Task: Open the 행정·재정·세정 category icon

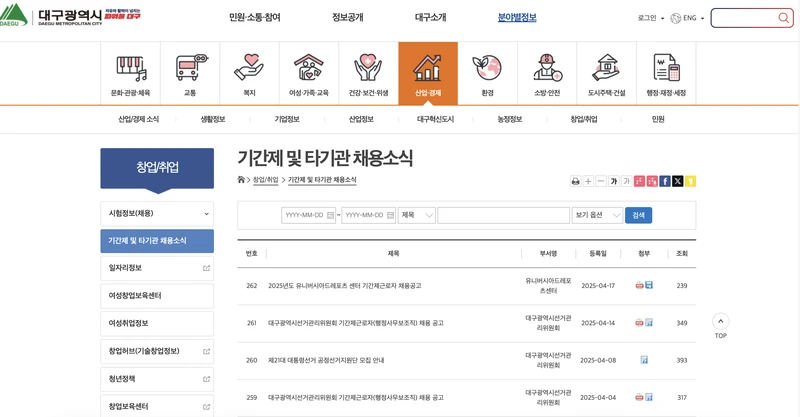Action: (666, 73)
